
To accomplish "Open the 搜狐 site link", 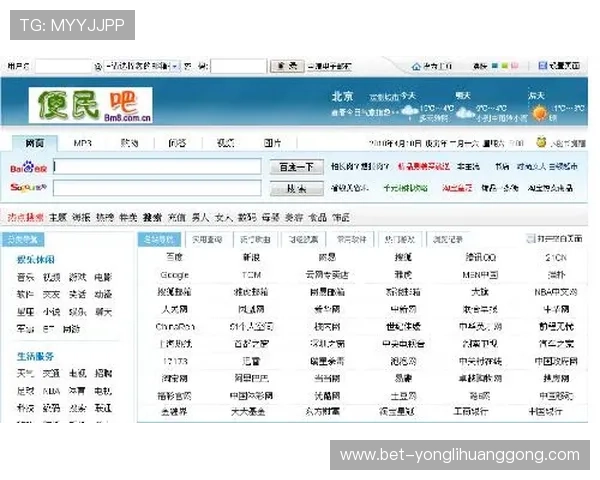I will coord(403,257).
